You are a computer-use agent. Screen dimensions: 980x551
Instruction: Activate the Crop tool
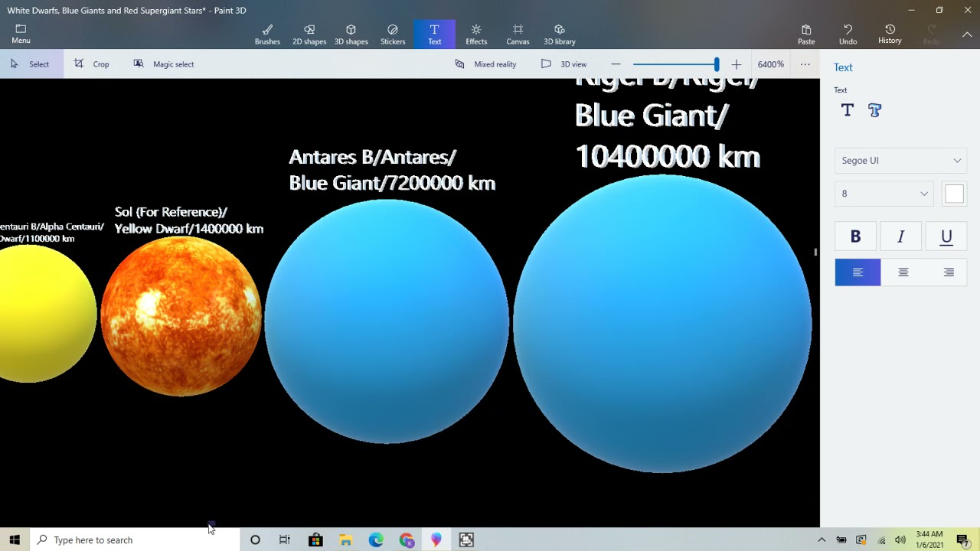[x=92, y=64]
